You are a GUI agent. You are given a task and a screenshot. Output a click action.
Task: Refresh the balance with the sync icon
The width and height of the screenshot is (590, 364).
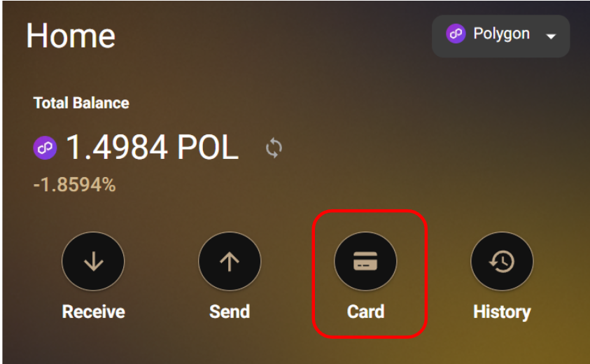274,148
